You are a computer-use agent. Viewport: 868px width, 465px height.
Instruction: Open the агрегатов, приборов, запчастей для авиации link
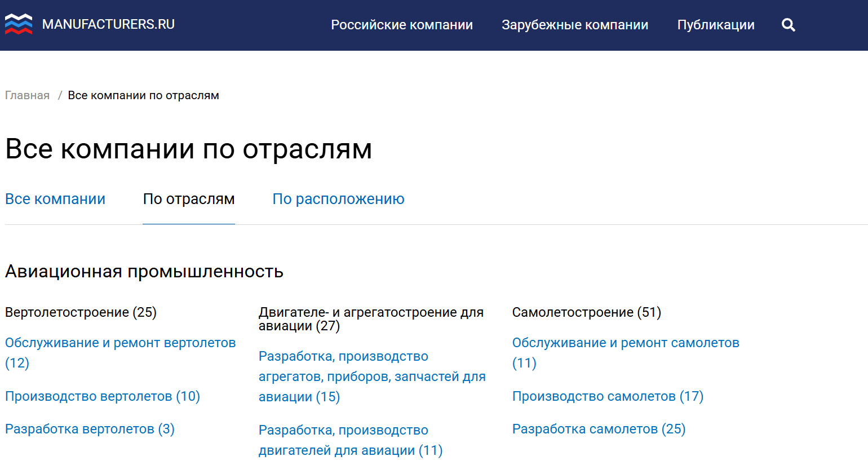(x=371, y=377)
